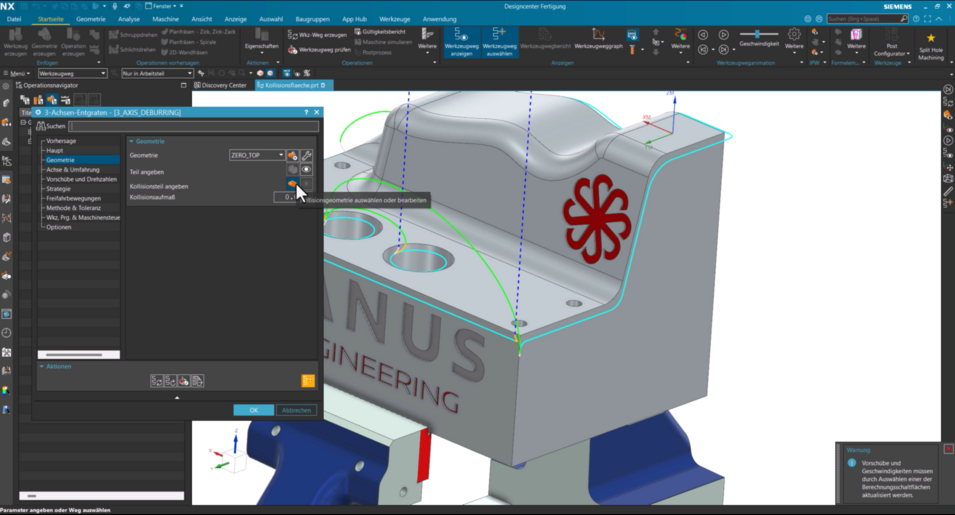The image size is (955, 515).
Task: Click replay tool path icon in Aktionen
Action: [x=170, y=381]
